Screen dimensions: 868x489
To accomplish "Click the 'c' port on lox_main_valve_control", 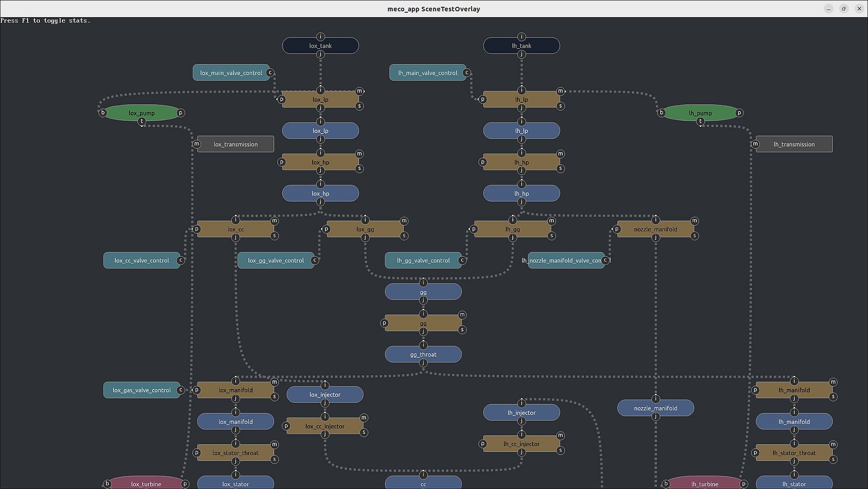I will [x=270, y=72].
